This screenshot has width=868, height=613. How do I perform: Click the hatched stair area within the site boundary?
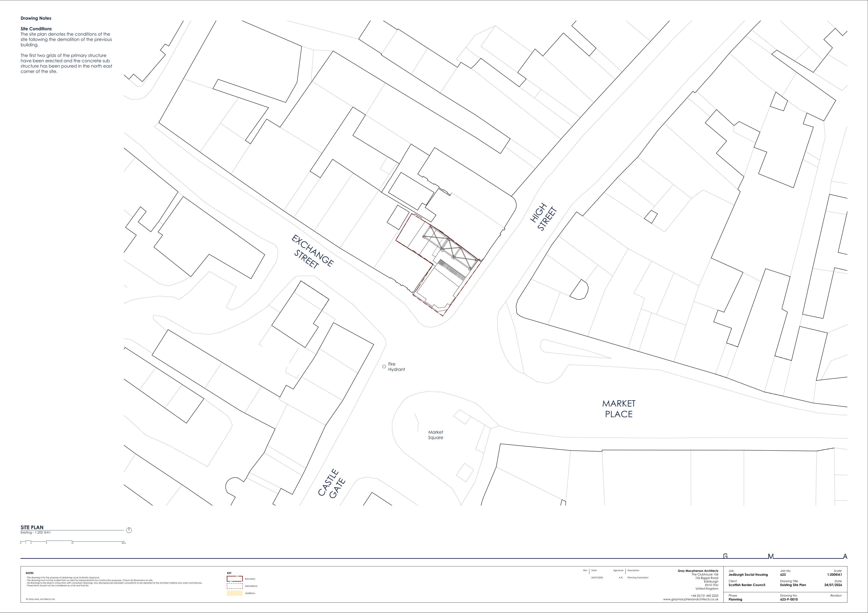451,269
